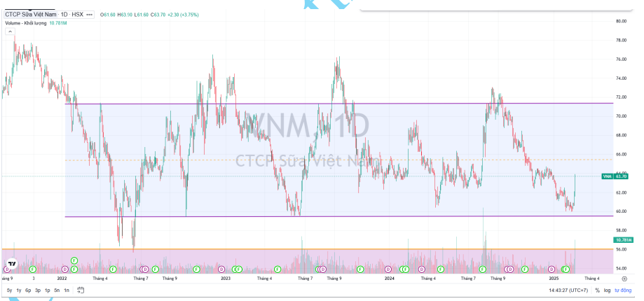Open the go-to-date calendar icon
This screenshot has height=301, width=644.
(80, 290)
